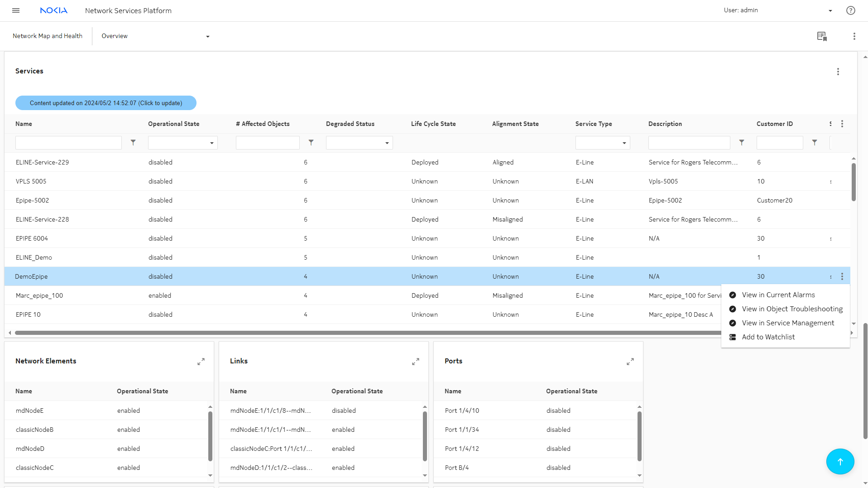
Task: Expand the Links panel
Action: coord(415,362)
